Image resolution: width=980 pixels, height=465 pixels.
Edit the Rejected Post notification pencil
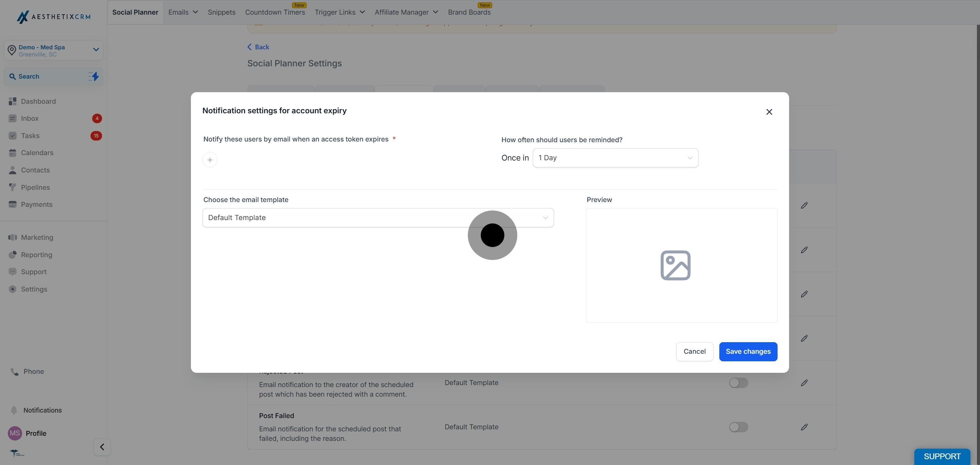coord(804,383)
